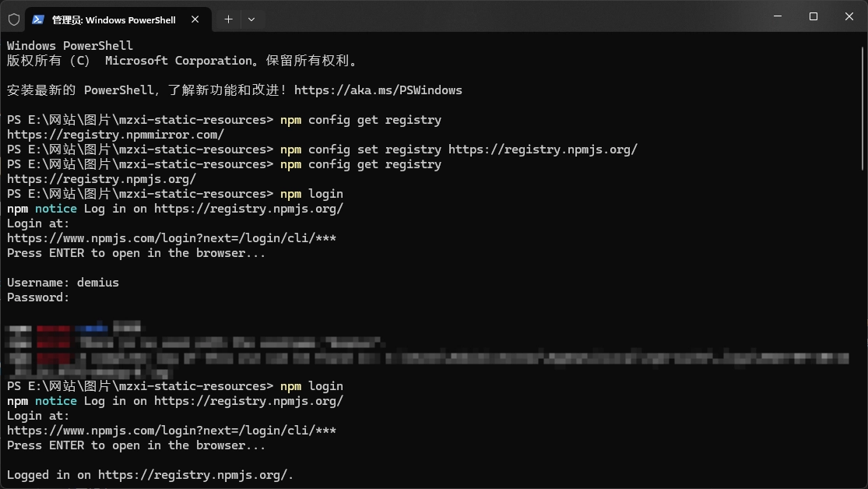This screenshot has width=868, height=489.
Task: Close the Windows PowerShell tab
Action: tap(195, 19)
